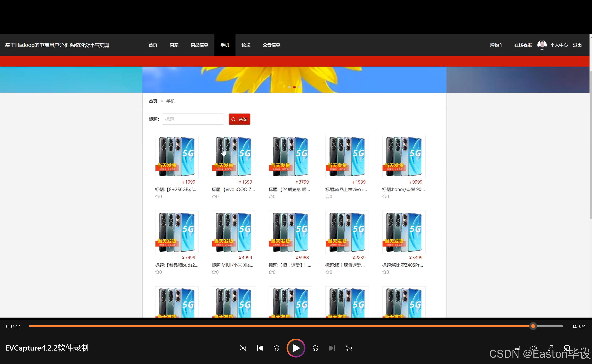The width and height of the screenshot is (592, 364).
Task: Toggle shuffle in the video player
Action: [x=243, y=348]
